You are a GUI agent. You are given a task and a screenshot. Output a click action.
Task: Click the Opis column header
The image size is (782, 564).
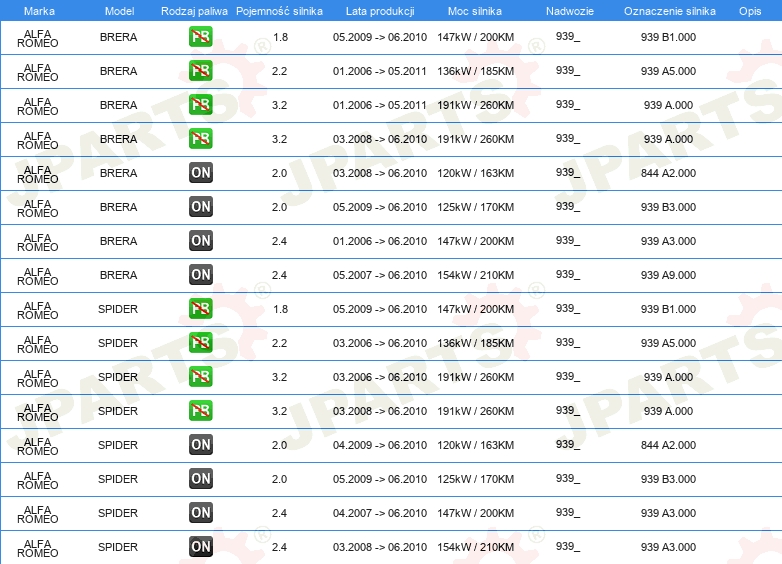tap(750, 11)
